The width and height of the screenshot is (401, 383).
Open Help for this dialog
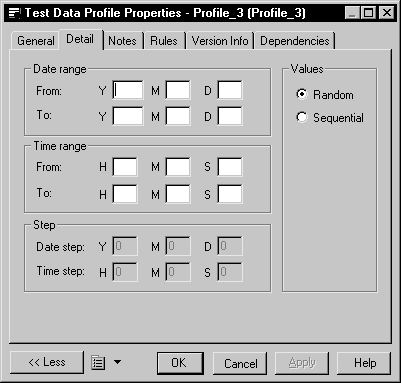point(364,363)
